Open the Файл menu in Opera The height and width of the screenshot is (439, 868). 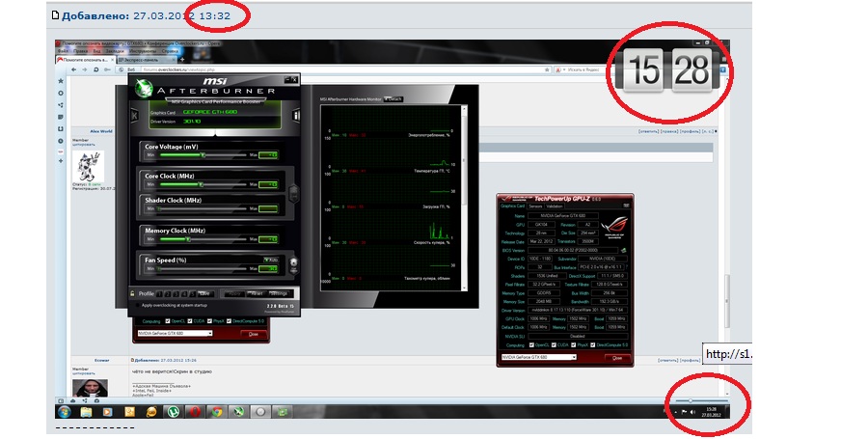(63, 51)
